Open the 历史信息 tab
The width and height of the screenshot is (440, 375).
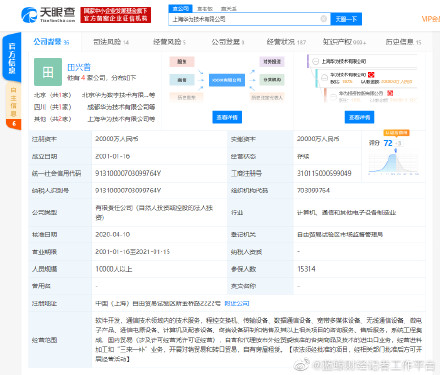click(x=403, y=42)
